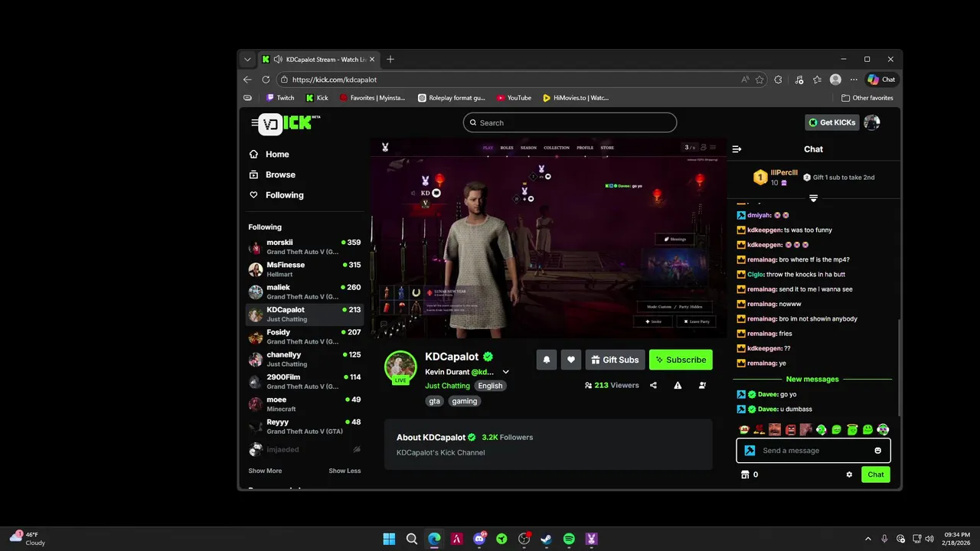Open chat settings gear
980x551 pixels.
click(x=849, y=474)
